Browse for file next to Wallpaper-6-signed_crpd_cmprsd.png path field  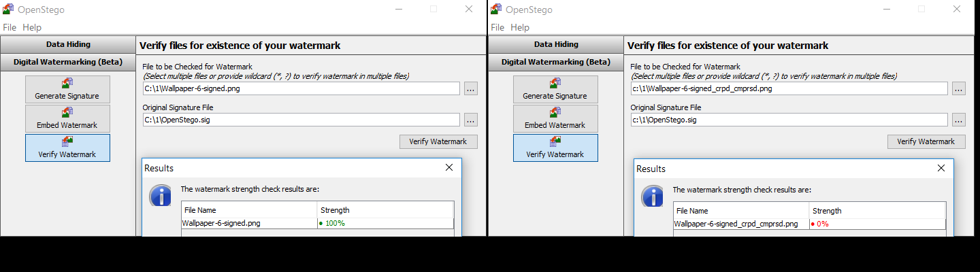point(958,88)
